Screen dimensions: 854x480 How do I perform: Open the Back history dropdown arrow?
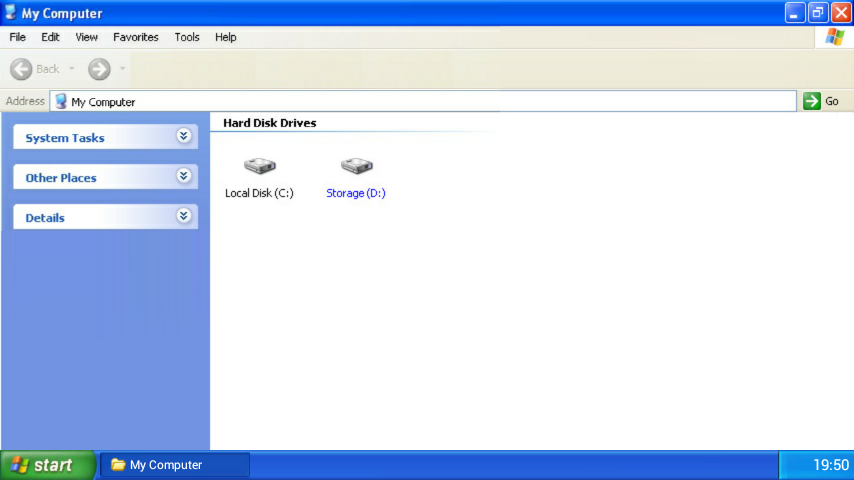(71, 69)
